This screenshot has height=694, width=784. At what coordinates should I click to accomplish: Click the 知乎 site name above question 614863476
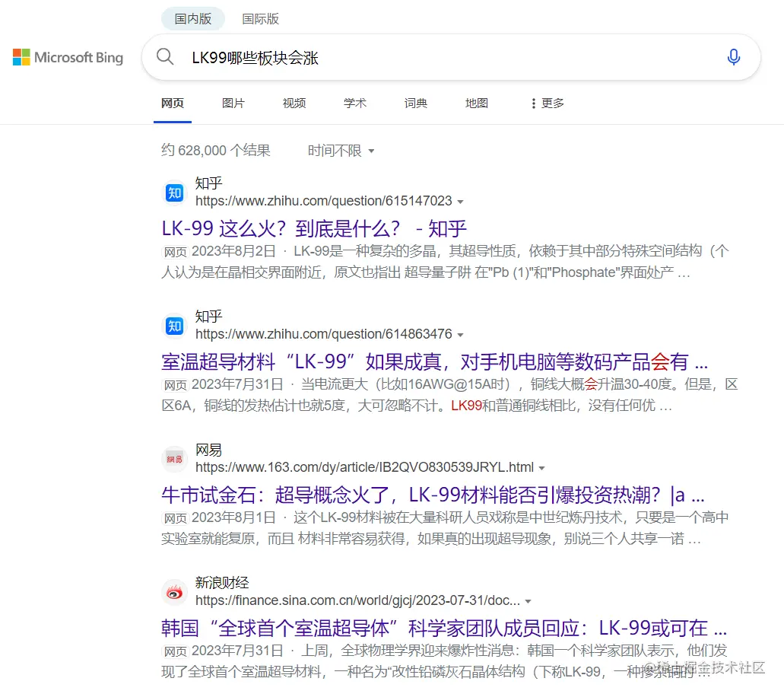point(208,317)
